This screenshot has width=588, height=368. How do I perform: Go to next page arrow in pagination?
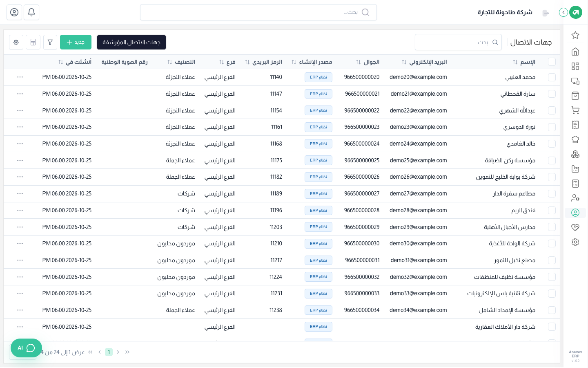(99, 352)
